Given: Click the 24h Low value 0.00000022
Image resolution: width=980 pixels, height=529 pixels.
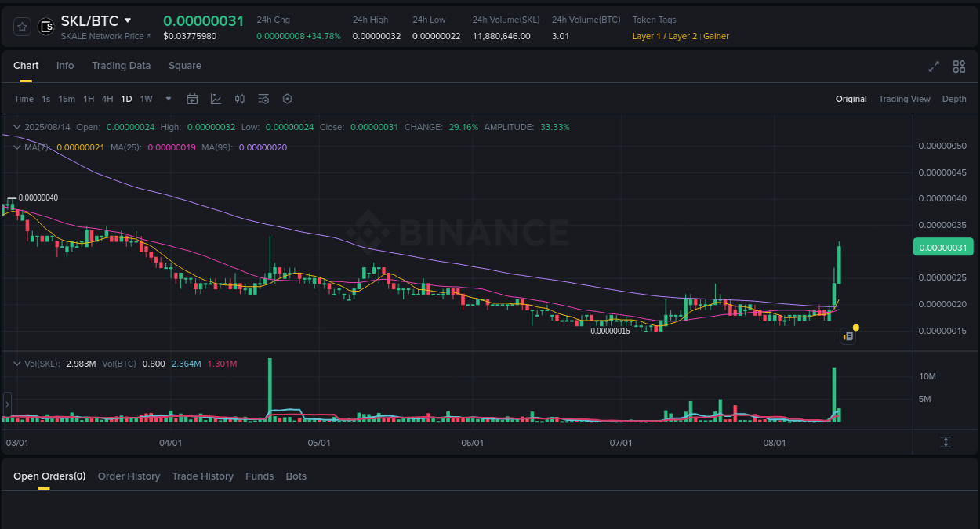Looking at the screenshot, I should 437,36.
